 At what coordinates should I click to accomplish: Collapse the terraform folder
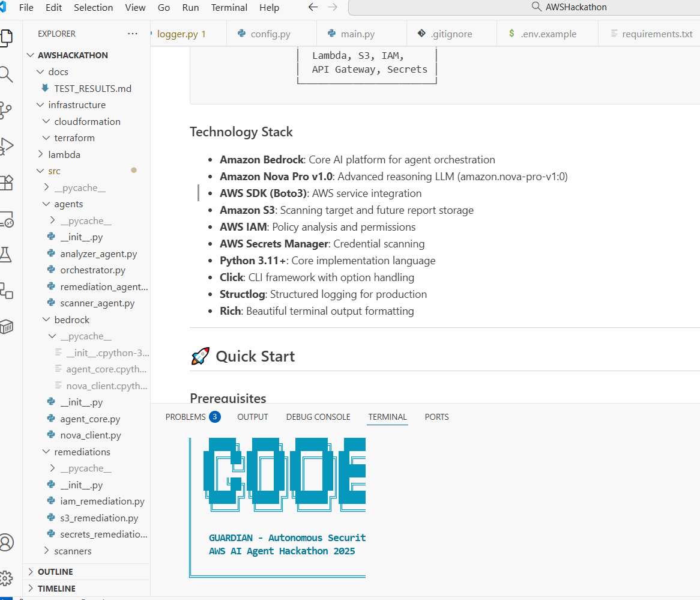(86, 138)
